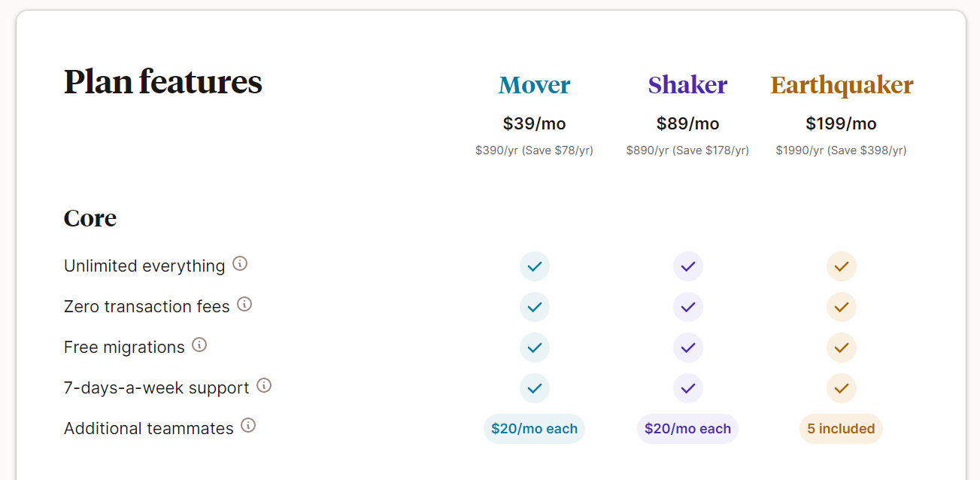This screenshot has width=980, height=480.
Task: Click the Mover $20/mo each badge
Action: pos(534,429)
